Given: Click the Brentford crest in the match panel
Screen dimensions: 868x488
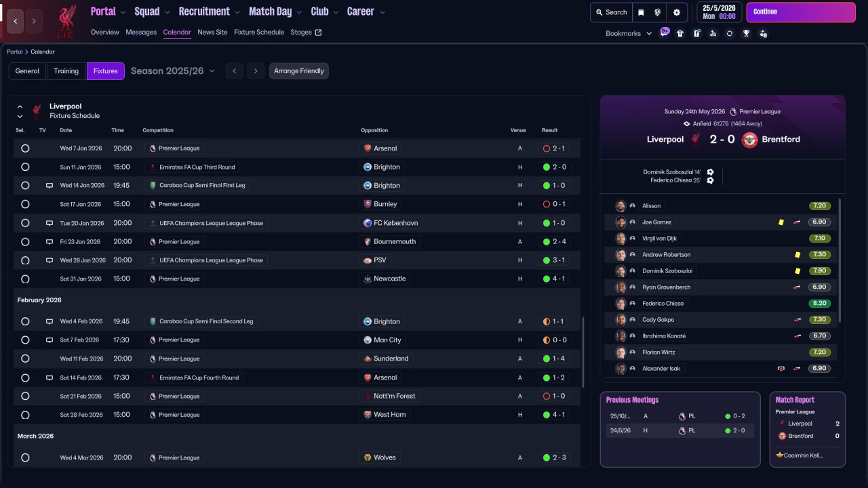Looking at the screenshot, I should pyautogui.click(x=749, y=140).
